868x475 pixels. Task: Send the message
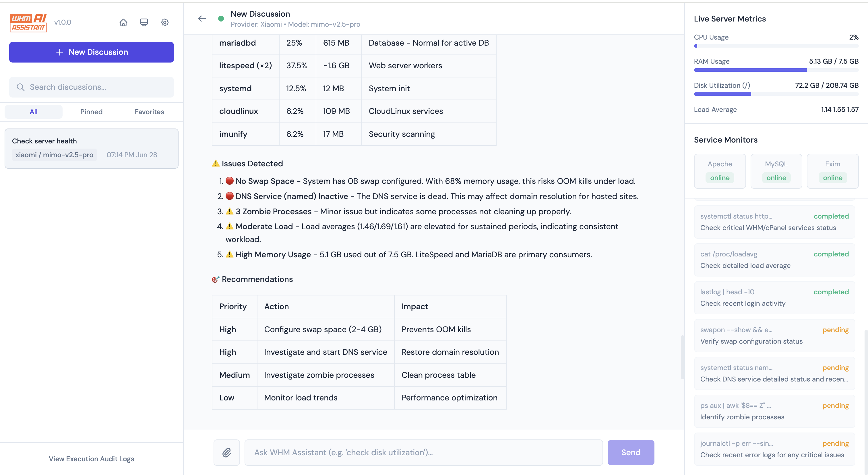[x=630, y=452]
